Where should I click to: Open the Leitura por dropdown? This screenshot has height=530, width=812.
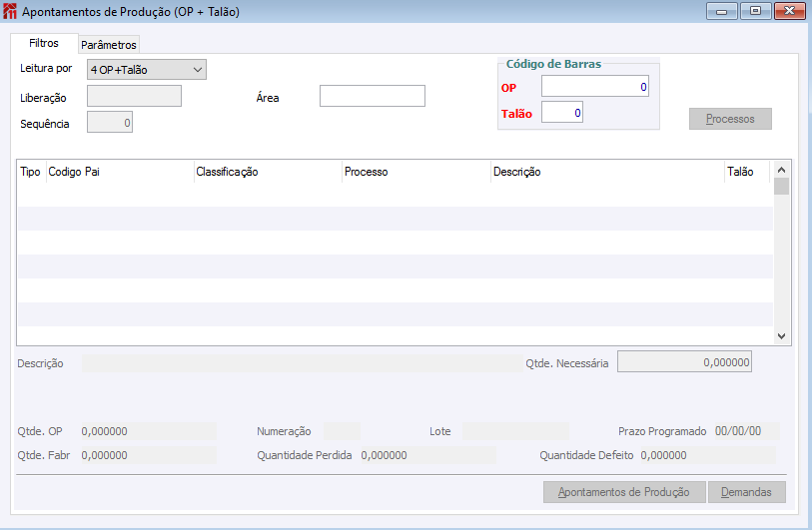(x=147, y=69)
